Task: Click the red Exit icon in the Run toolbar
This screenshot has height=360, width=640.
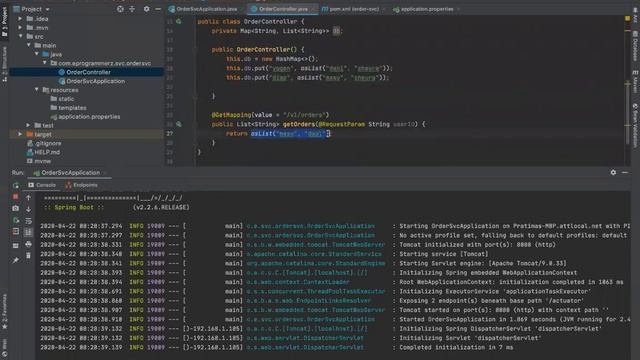Action: (16, 231)
